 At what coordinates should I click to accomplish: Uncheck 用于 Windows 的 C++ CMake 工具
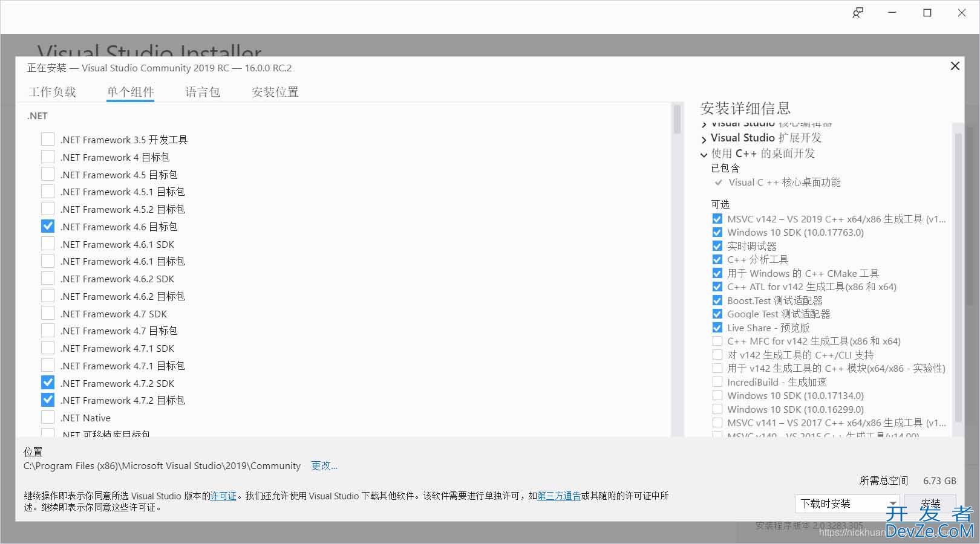[717, 273]
